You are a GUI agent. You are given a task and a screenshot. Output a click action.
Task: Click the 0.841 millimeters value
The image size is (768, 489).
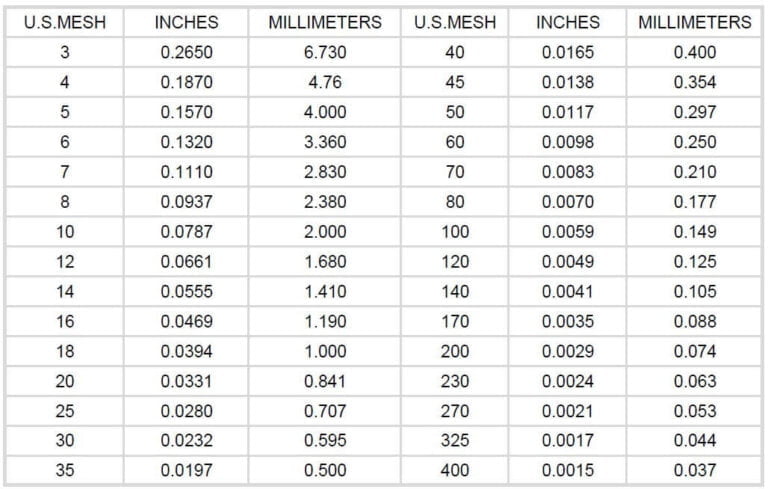click(x=325, y=381)
